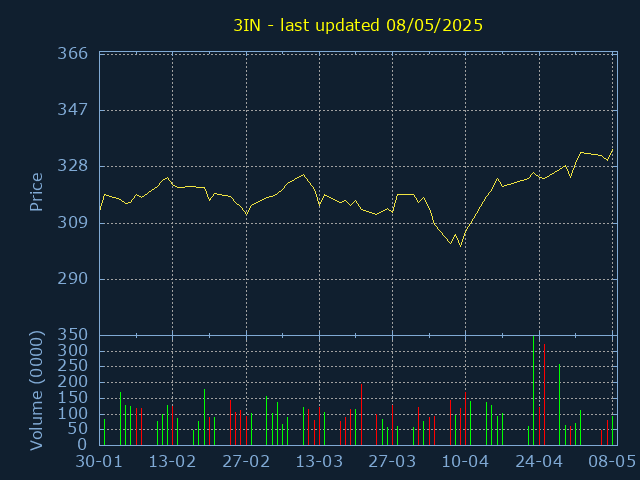This screenshot has height=480, width=640.
Task: Click the 30-01 date label
Action: [99, 462]
